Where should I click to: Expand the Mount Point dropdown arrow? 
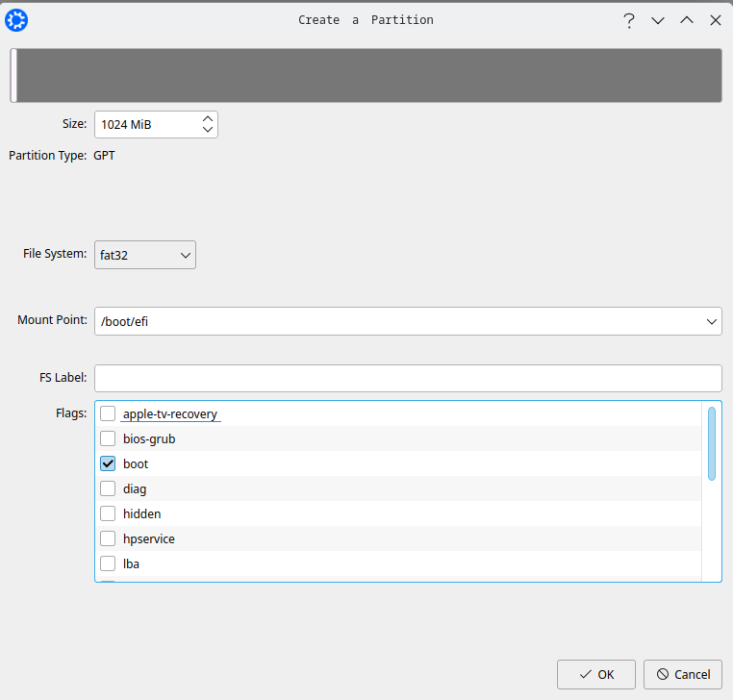712,321
